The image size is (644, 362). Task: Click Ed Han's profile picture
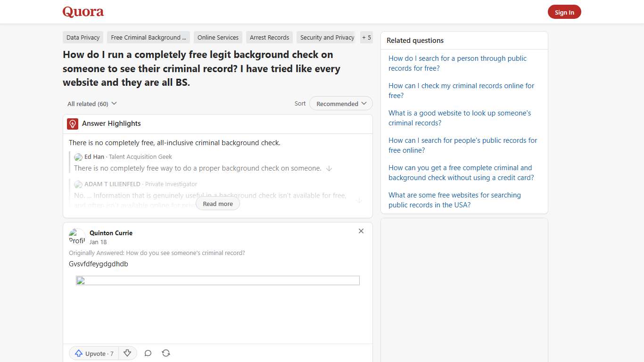[x=78, y=156]
